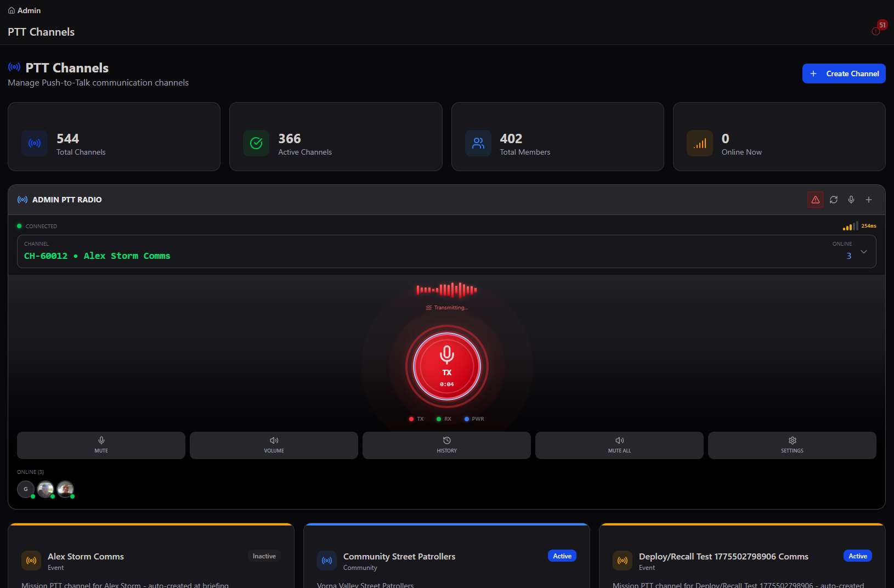Click the Active badge on Deploy/Recall Test card
The height and width of the screenshot is (588, 894).
coord(858,556)
